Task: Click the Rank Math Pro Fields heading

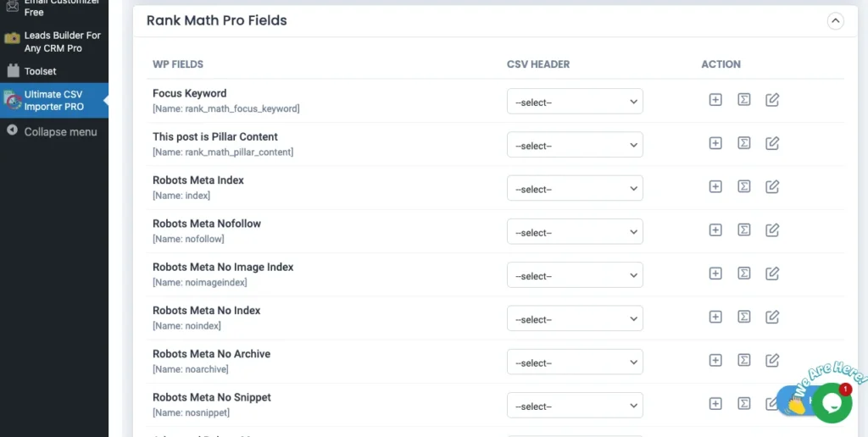Action: pyautogui.click(x=216, y=20)
